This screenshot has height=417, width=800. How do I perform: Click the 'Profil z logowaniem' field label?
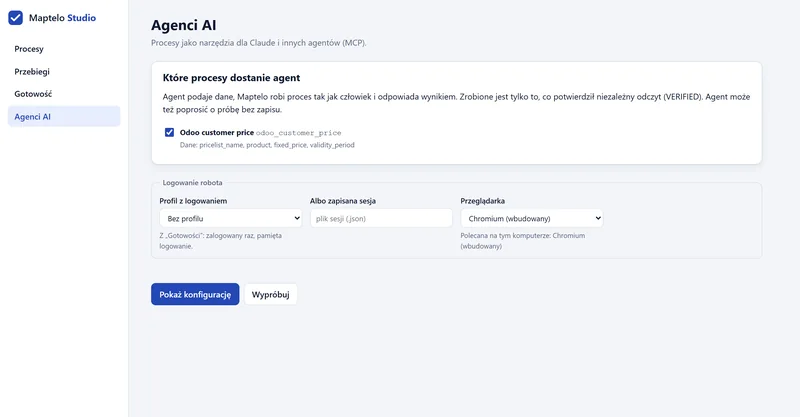(x=193, y=201)
